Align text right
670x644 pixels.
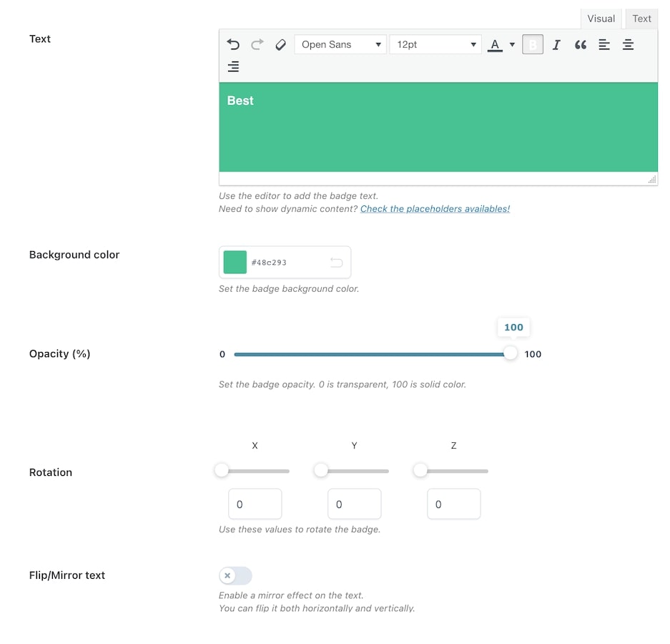coord(233,67)
